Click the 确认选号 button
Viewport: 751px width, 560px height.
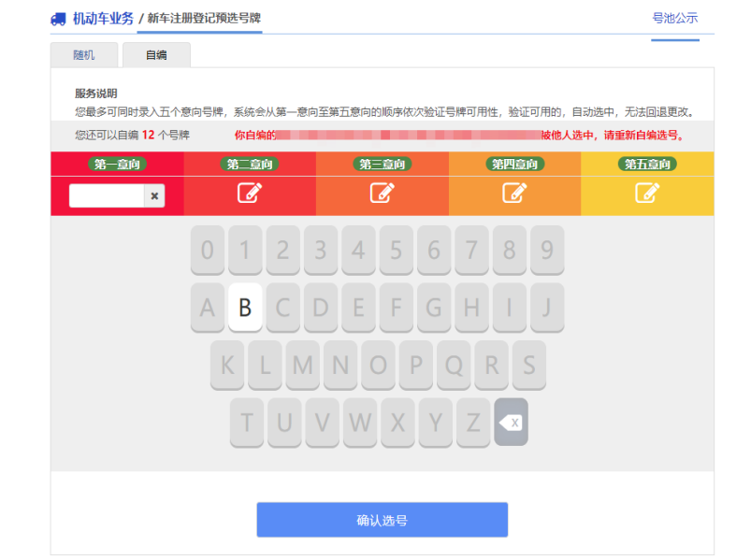[383, 520]
